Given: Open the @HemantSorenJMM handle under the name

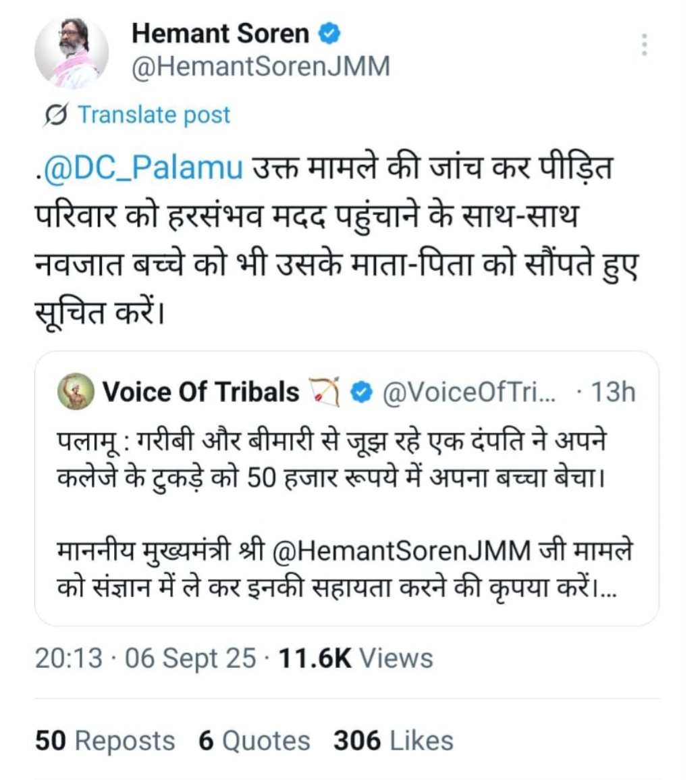Looking at the screenshot, I should click(x=261, y=67).
